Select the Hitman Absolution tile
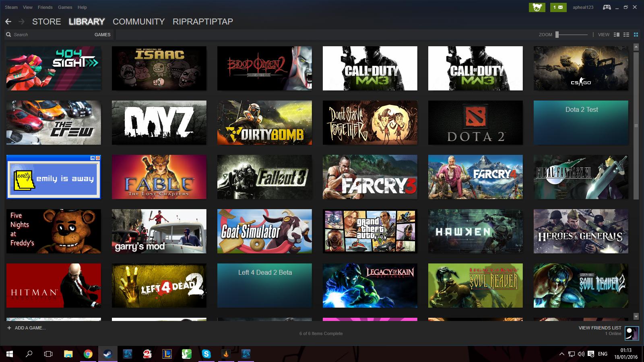Screen dimensions: 644x362 [54, 286]
